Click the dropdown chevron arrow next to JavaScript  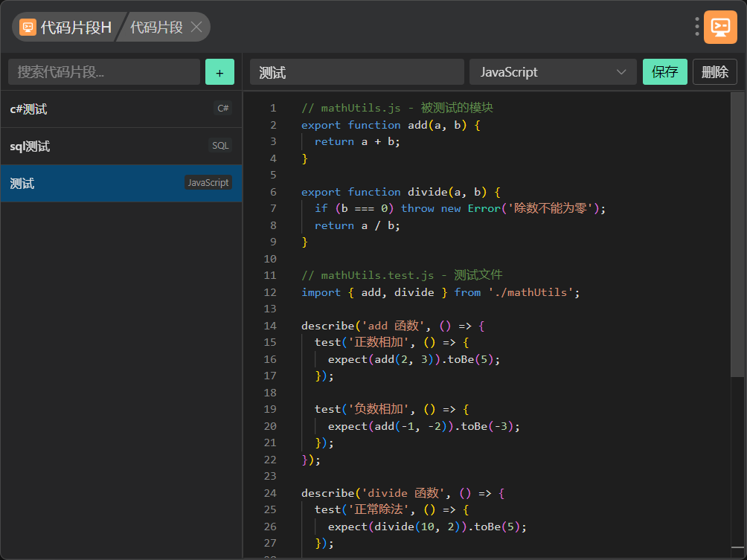click(x=621, y=72)
